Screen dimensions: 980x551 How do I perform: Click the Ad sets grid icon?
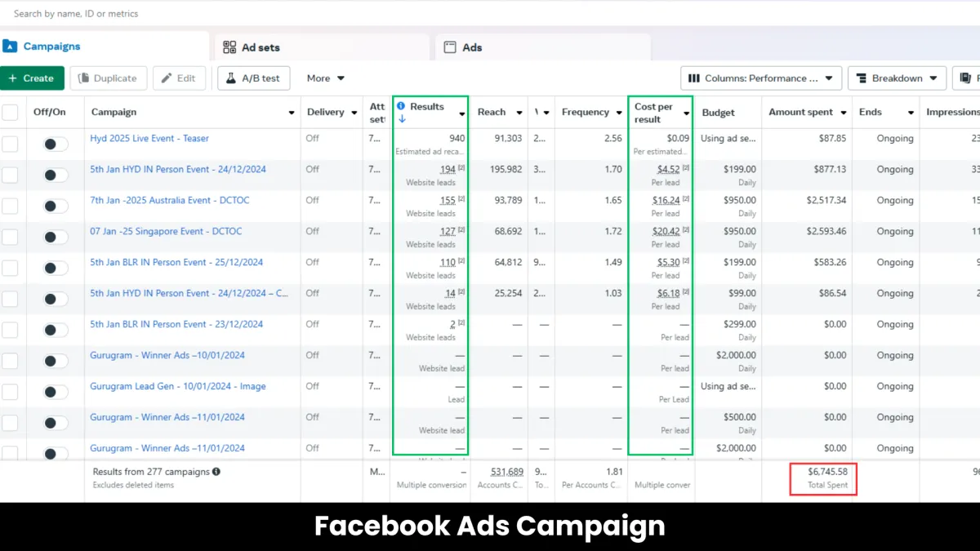pyautogui.click(x=229, y=47)
